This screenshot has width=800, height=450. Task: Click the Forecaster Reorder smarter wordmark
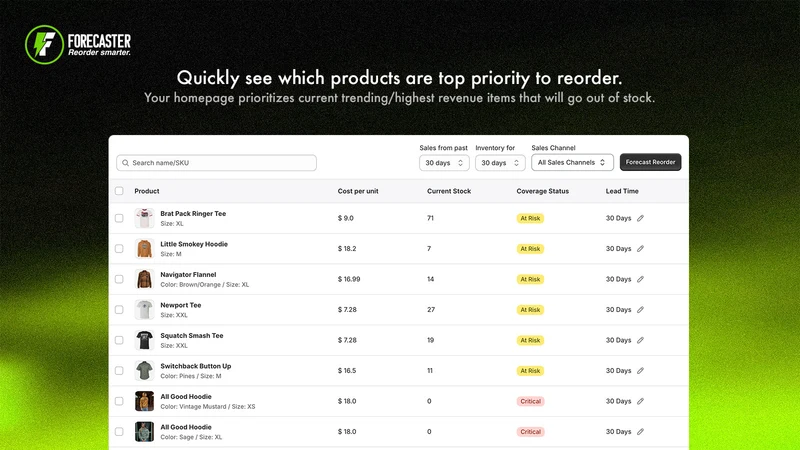click(99, 45)
